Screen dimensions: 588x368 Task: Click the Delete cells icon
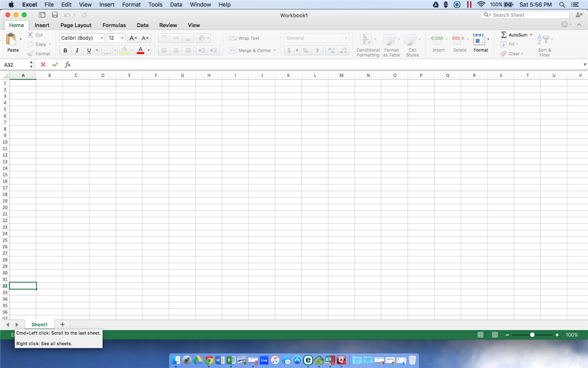(x=458, y=39)
